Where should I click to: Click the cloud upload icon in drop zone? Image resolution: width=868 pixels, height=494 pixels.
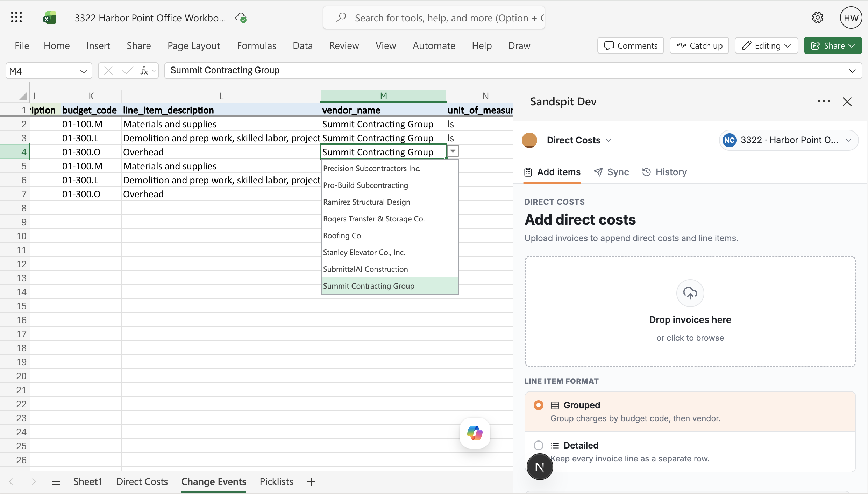pos(690,293)
